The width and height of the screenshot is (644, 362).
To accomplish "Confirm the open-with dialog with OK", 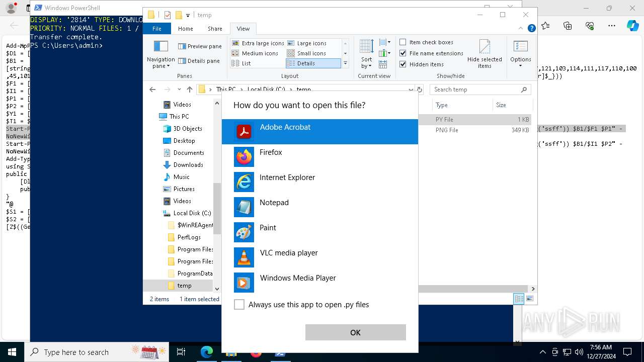I will [x=355, y=332].
